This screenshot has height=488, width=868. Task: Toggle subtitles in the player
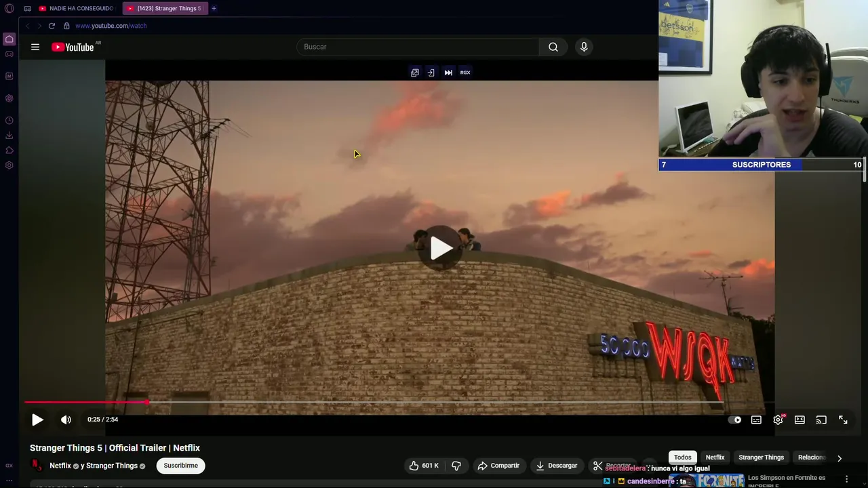coord(756,420)
